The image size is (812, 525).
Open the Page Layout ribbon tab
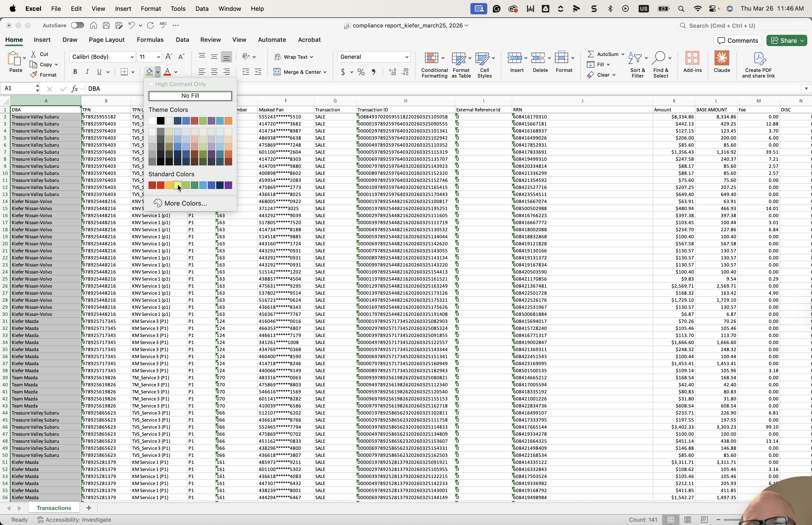tap(107, 39)
